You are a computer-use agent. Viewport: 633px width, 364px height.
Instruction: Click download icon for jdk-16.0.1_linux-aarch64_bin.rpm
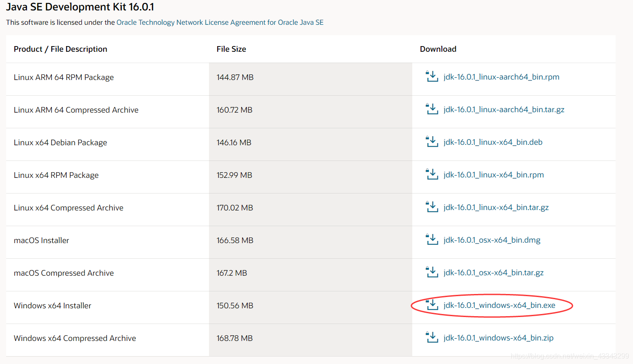(431, 77)
